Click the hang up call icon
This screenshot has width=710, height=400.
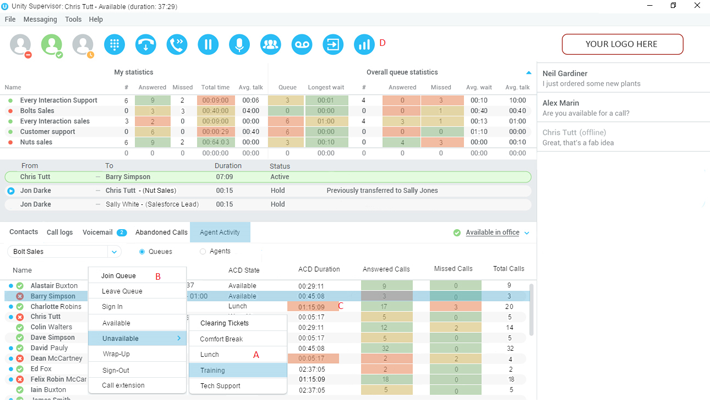point(146,44)
